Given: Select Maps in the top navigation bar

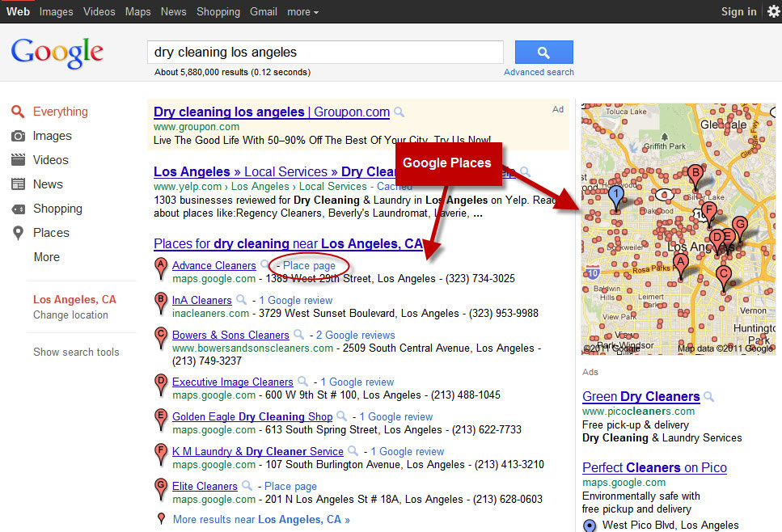Looking at the screenshot, I should point(137,11).
